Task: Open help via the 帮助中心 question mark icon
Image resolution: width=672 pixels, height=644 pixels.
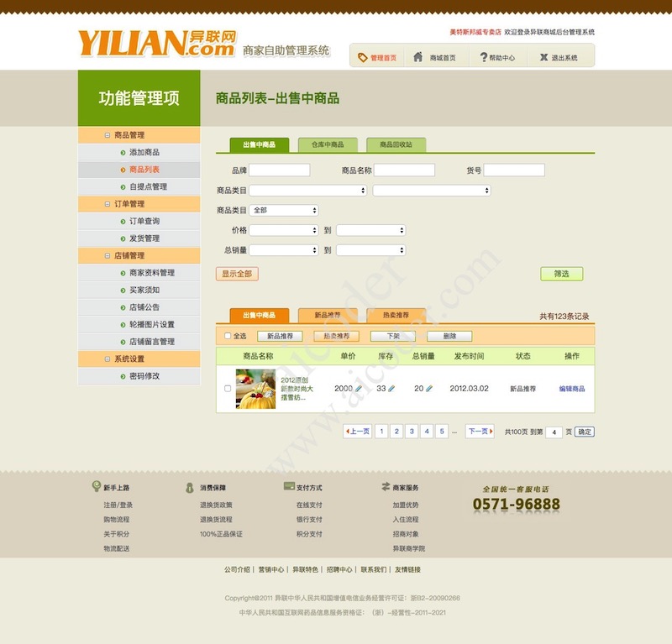Action: click(x=483, y=56)
